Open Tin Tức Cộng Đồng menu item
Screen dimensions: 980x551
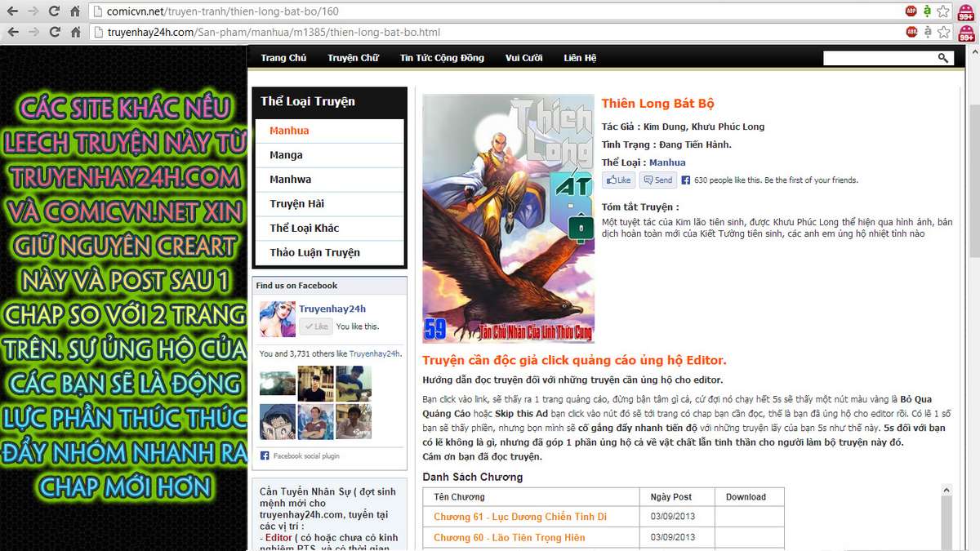(x=442, y=58)
